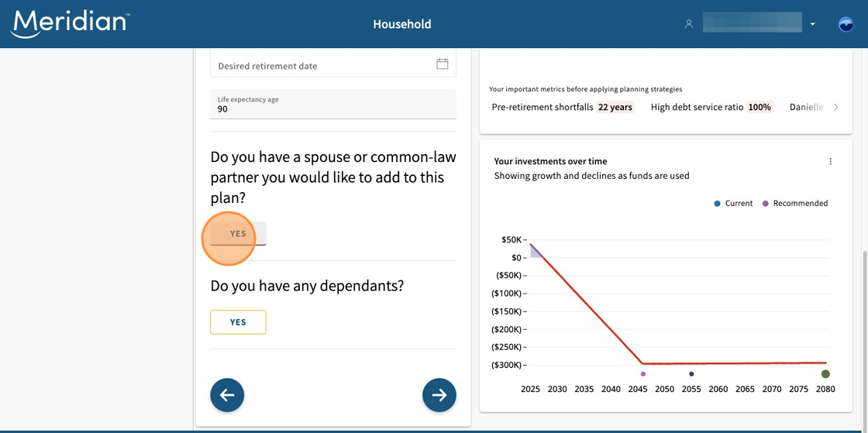The height and width of the screenshot is (433, 868).
Task: Select the High debt service ratio metric
Action: point(712,108)
